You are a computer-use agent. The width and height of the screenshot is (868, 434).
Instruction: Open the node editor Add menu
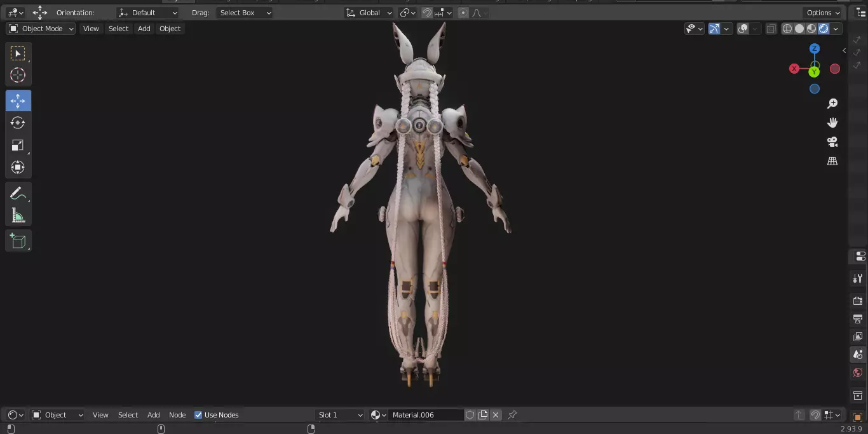pyautogui.click(x=154, y=415)
